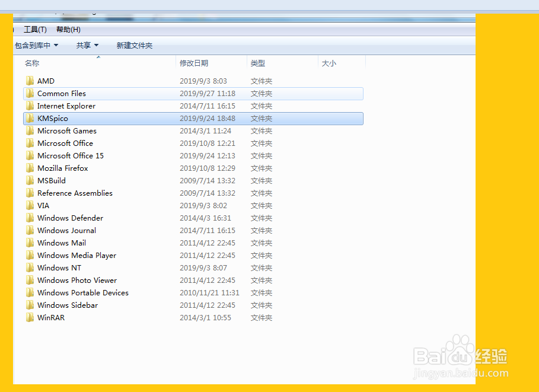Click the date 2014/3/1 10:55
Screen dimensions: 539x392
pos(205,317)
